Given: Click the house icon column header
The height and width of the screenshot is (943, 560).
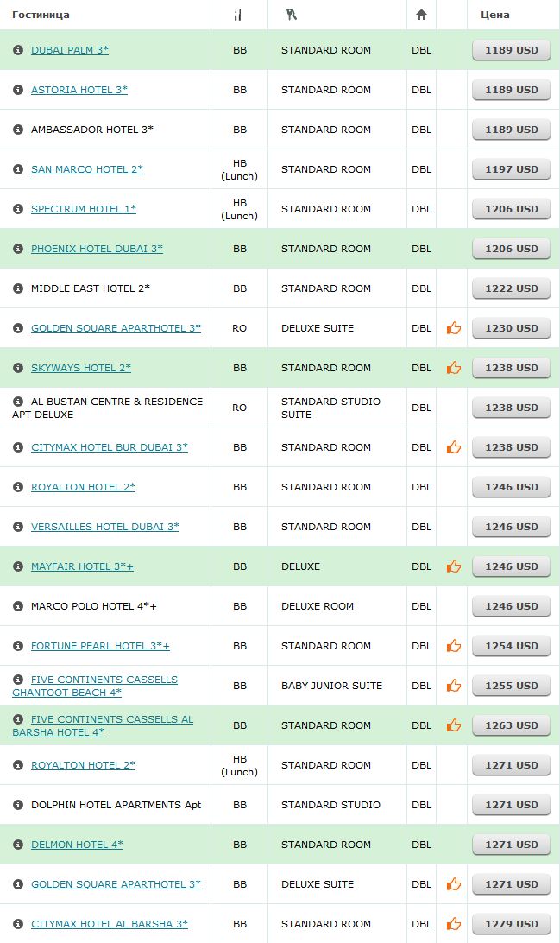Looking at the screenshot, I should [x=421, y=15].
